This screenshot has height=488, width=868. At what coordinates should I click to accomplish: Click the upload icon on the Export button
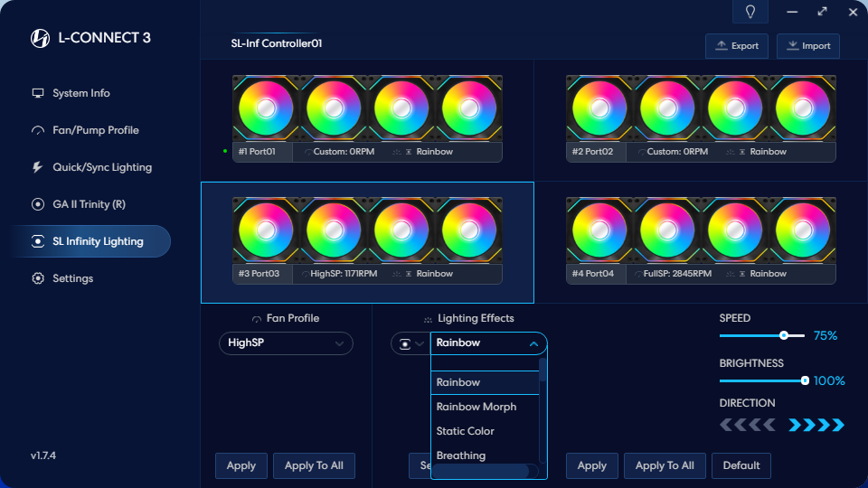722,45
